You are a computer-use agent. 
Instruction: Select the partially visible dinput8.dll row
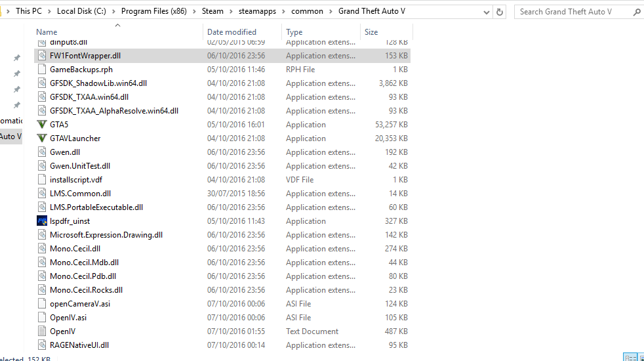click(222, 43)
